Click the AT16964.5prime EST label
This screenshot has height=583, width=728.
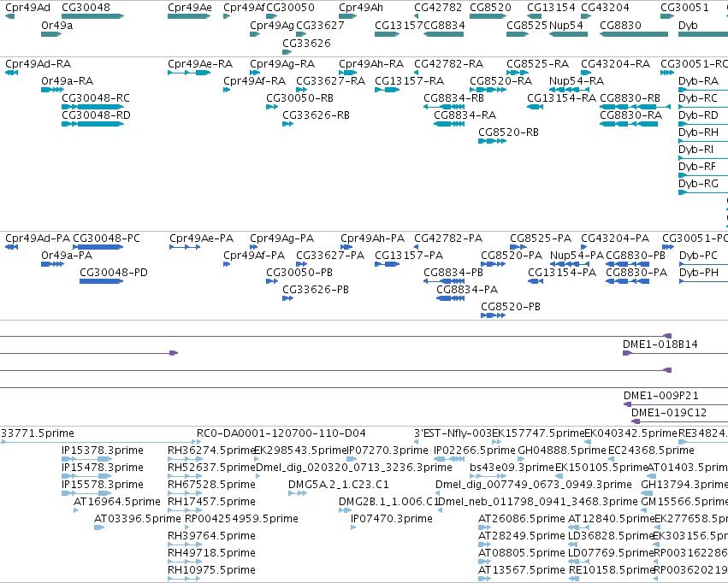tap(116, 502)
